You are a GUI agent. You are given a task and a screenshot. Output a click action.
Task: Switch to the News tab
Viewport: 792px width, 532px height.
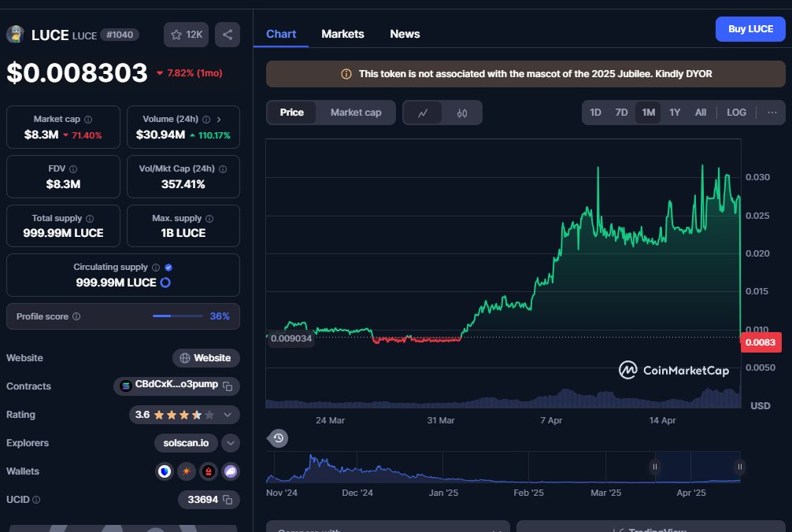point(405,35)
